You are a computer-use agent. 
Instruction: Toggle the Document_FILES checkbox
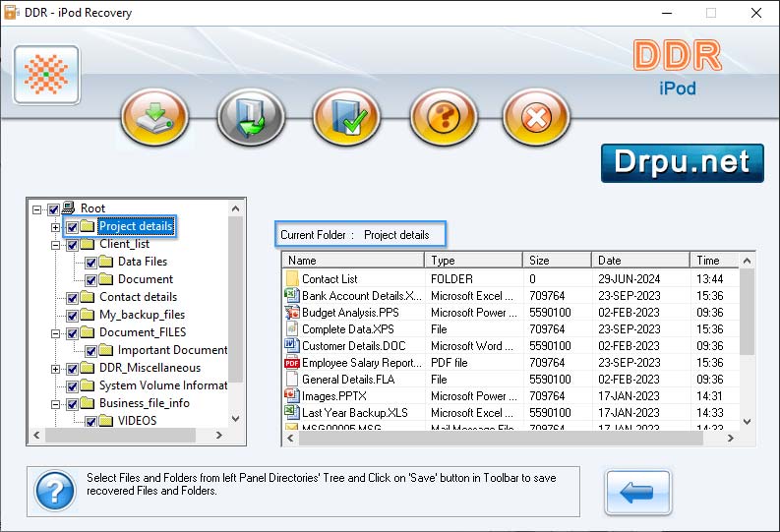click(x=72, y=333)
